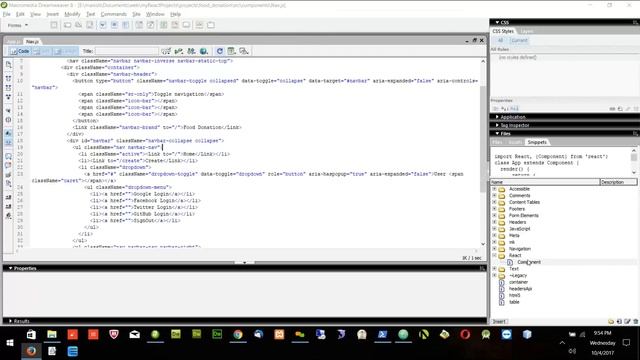
Task: Open the Insert menu
Action: click(x=52, y=14)
